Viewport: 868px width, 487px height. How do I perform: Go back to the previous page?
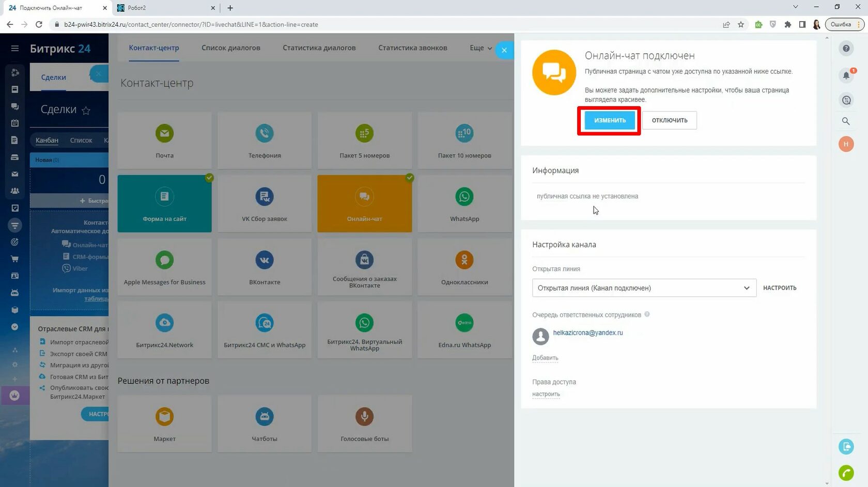(10, 24)
